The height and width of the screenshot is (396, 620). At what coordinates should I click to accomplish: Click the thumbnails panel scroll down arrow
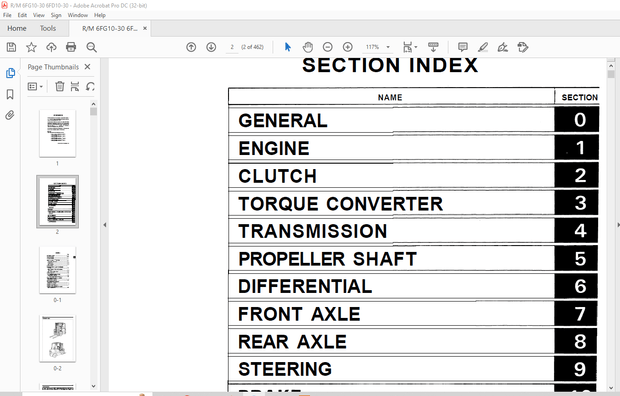93,386
